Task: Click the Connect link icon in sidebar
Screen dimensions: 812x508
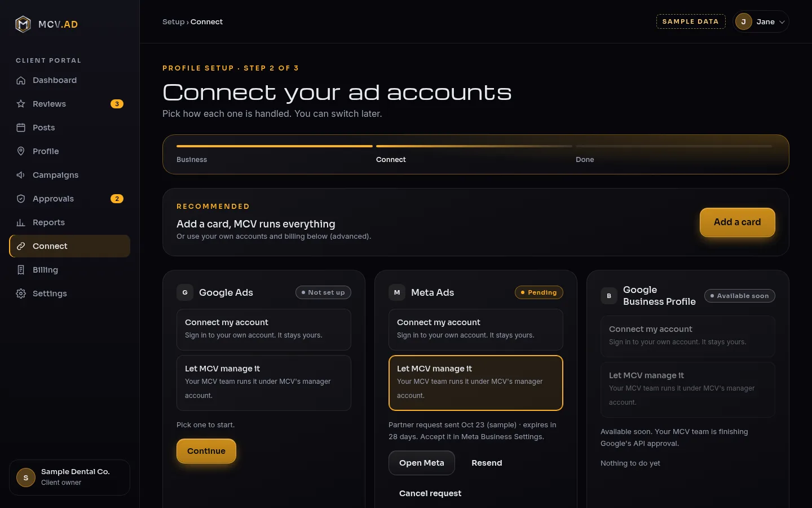Action: 21,246
